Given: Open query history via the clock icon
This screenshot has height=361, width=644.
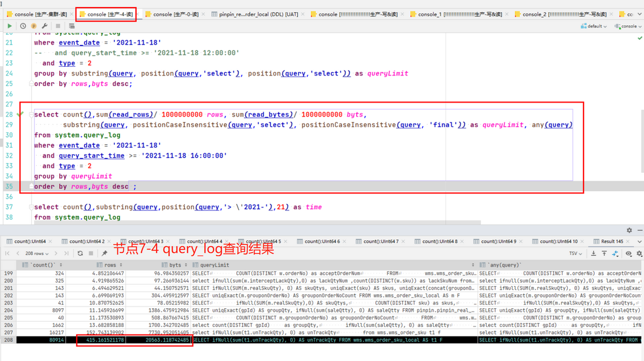Looking at the screenshot, I should coord(23,26).
